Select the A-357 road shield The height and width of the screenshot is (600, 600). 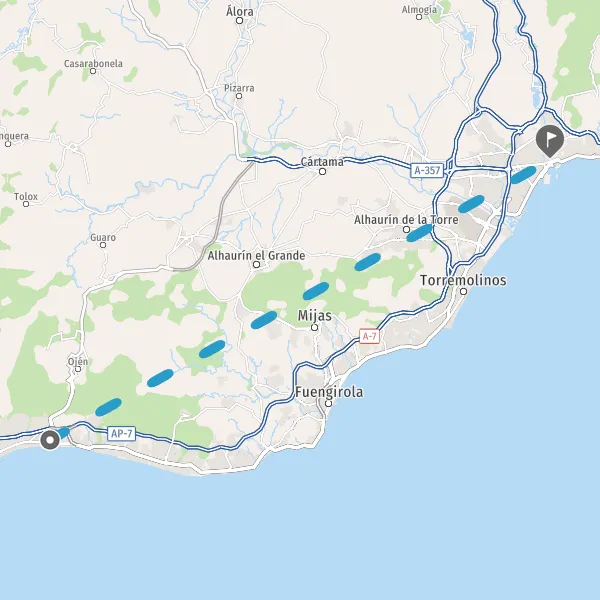click(427, 170)
